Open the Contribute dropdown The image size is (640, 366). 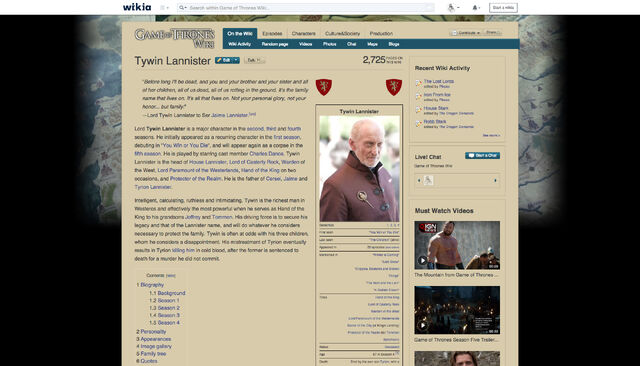(x=466, y=33)
